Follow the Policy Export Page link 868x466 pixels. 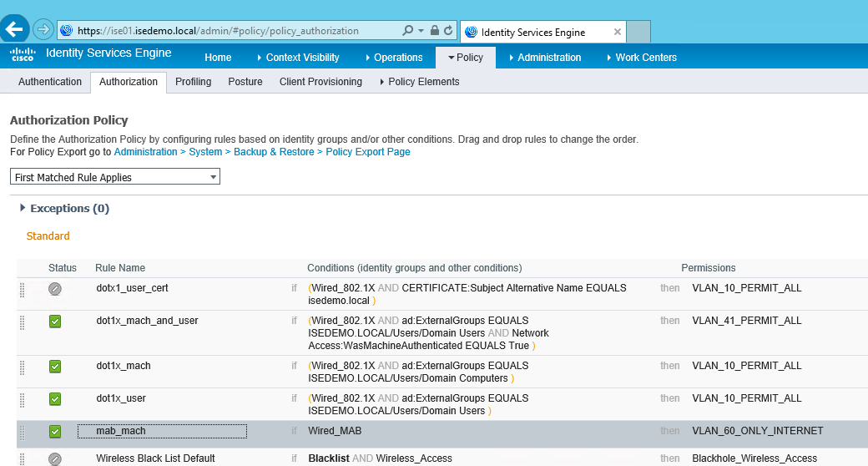tap(368, 152)
